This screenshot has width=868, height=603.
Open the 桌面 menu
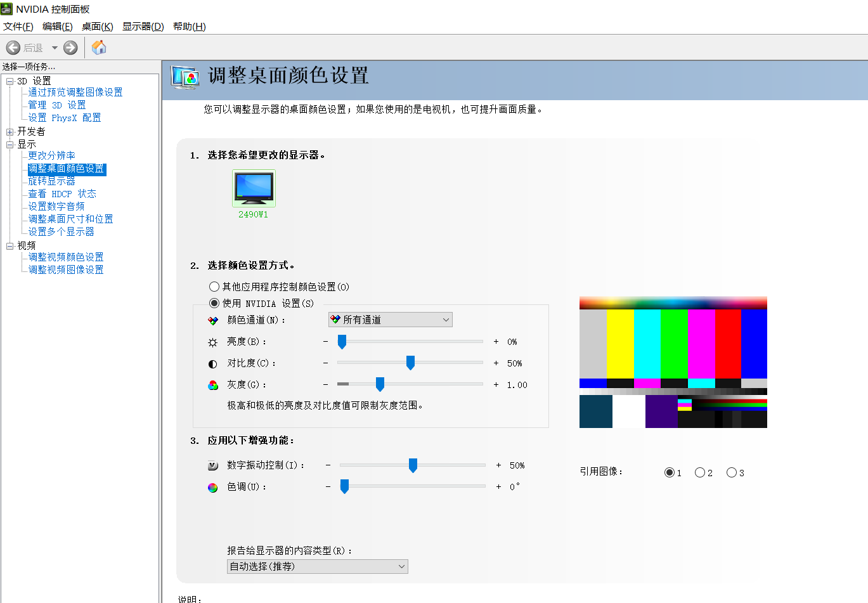coord(98,27)
